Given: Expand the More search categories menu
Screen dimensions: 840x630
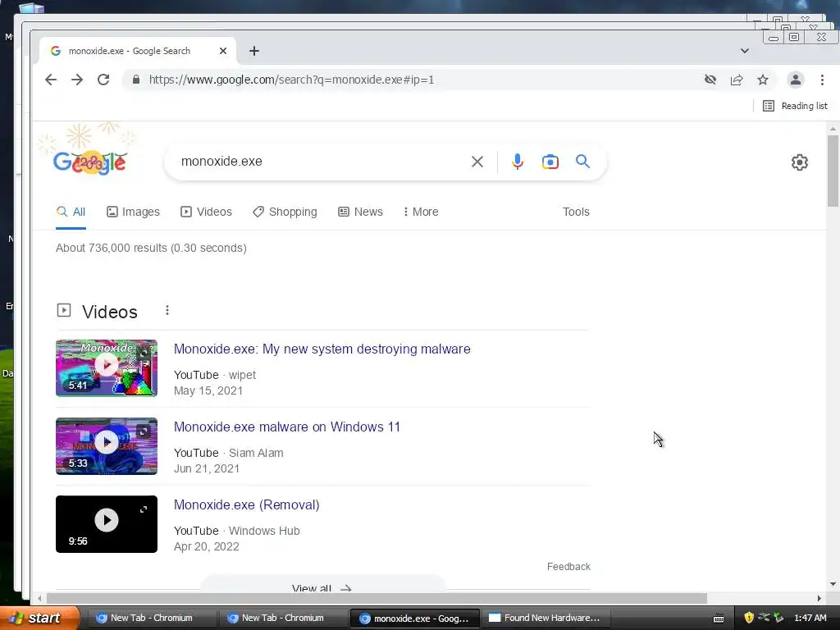Looking at the screenshot, I should pyautogui.click(x=421, y=212).
